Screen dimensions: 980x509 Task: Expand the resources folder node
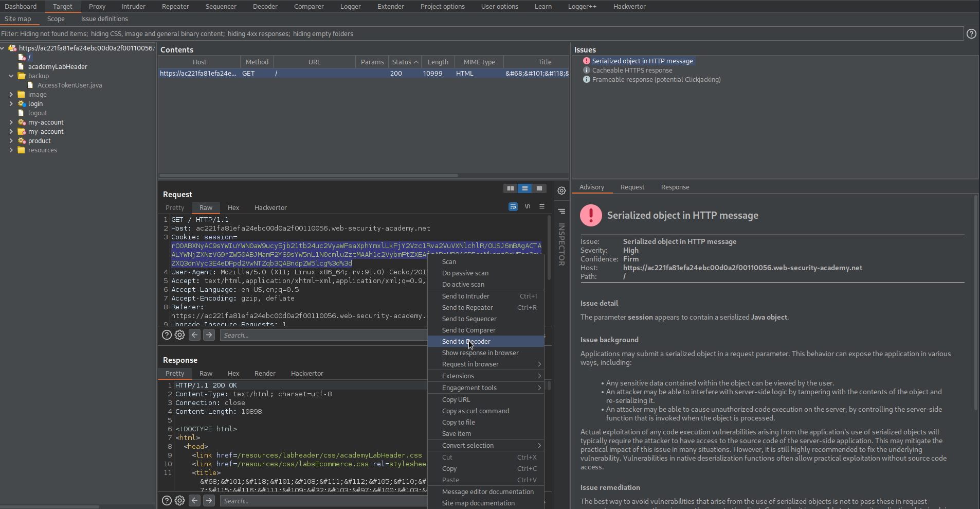pyautogui.click(x=11, y=150)
